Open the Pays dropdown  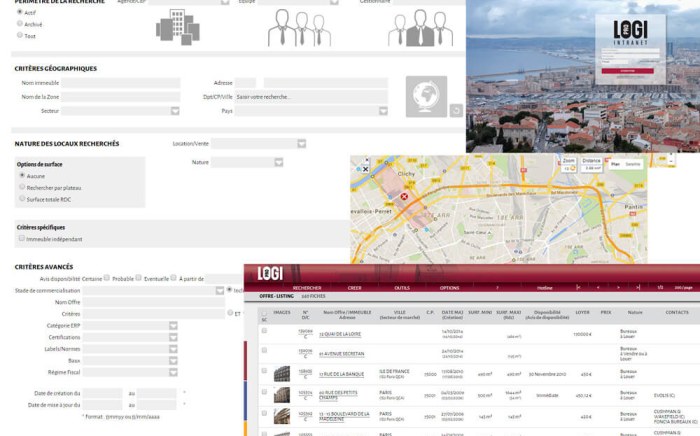[x=383, y=111]
